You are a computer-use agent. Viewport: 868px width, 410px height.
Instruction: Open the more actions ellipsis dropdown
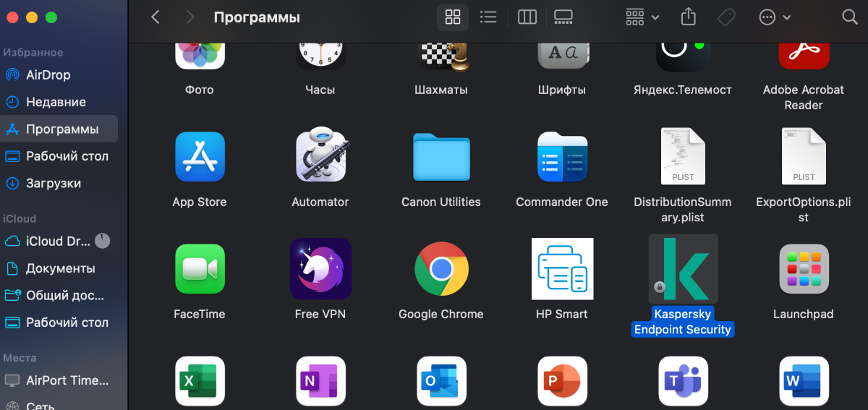coord(775,17)
